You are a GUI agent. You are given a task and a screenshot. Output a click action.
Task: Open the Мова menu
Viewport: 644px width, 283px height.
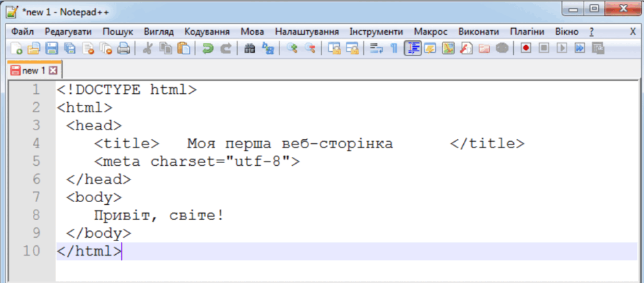pyautogui.click(x=252, y=32)
